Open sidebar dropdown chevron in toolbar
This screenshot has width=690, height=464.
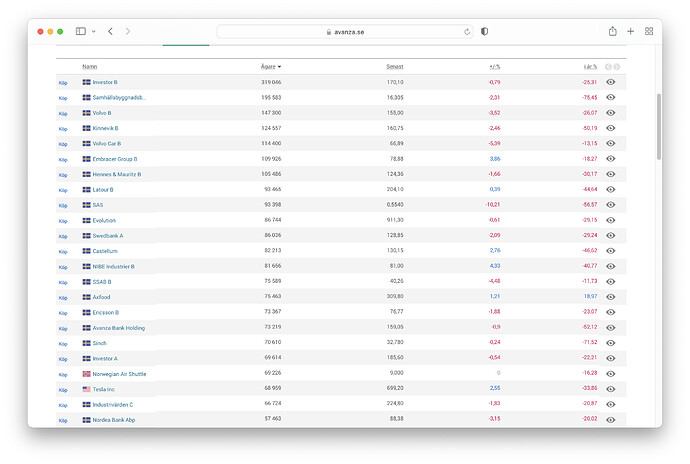click(94, 32)
